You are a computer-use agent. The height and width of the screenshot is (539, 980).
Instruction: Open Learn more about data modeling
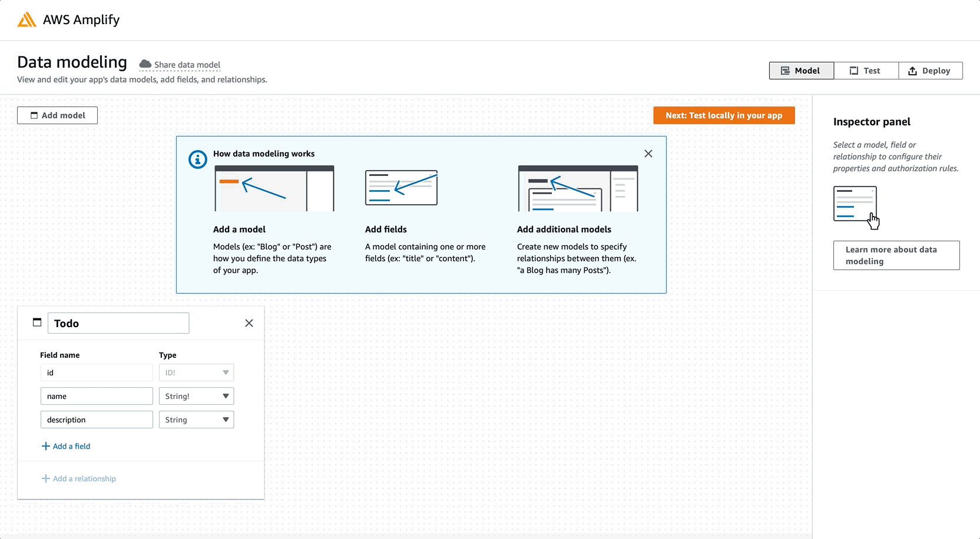tap(896, 255)
